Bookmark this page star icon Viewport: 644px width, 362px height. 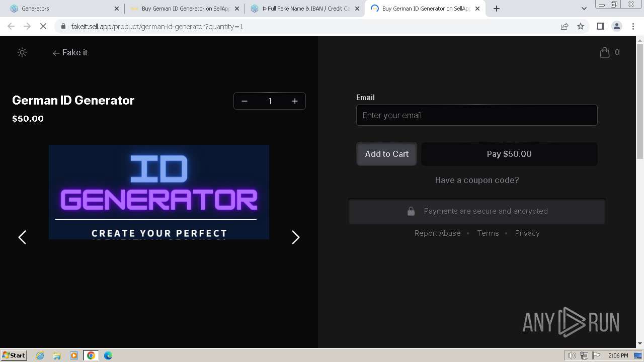pos(581,26)
